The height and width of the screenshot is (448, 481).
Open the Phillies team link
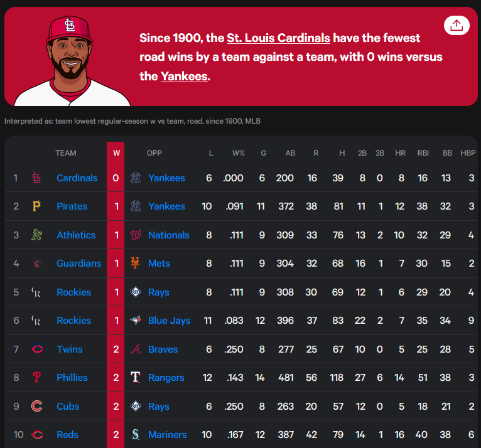(72, 378)
